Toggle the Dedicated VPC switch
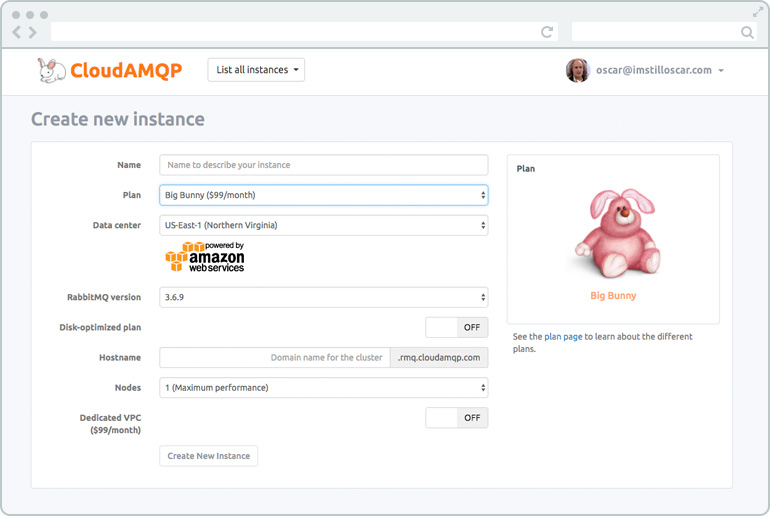 457,418
